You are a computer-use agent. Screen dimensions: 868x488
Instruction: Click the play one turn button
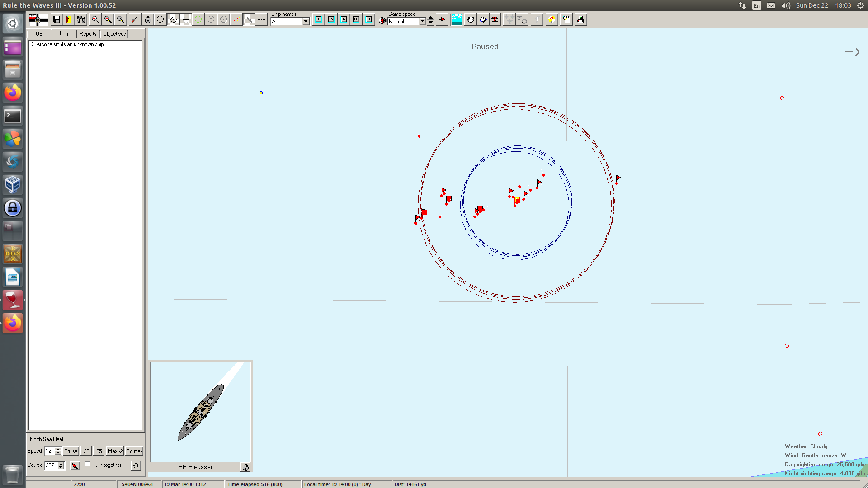click(319, 19)
